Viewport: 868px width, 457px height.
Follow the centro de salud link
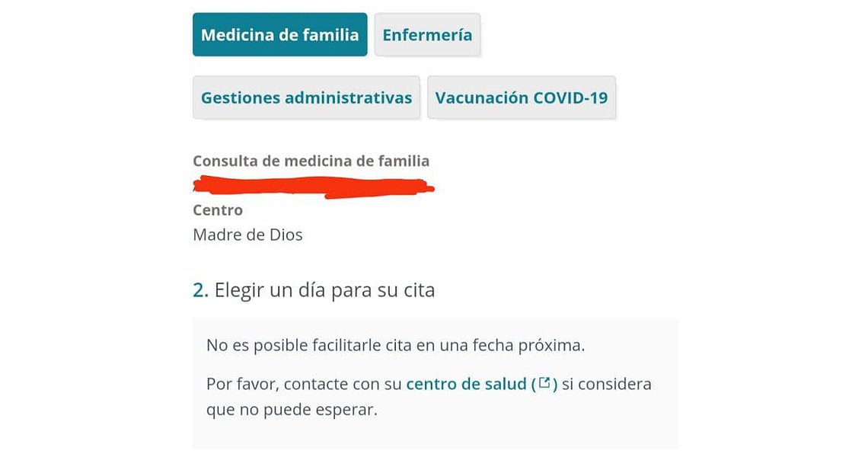coord(466,383)
